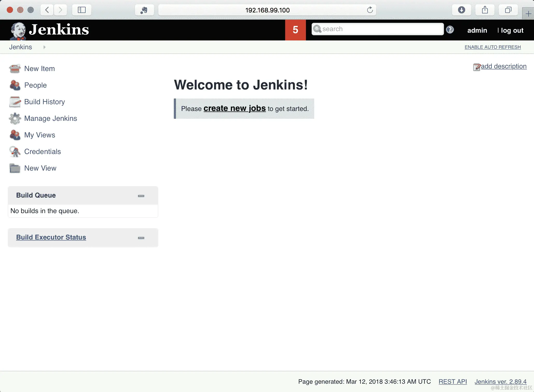
Task: Enable auto refresh
Action: click(492, 47)
